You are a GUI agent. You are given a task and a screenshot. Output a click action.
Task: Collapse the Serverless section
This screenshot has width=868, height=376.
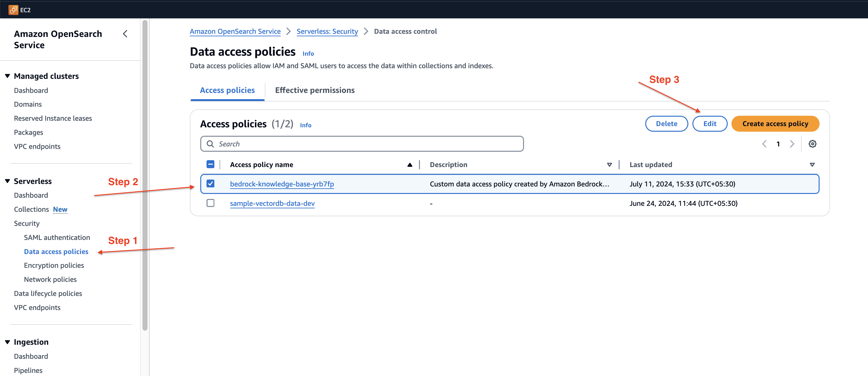7,181
